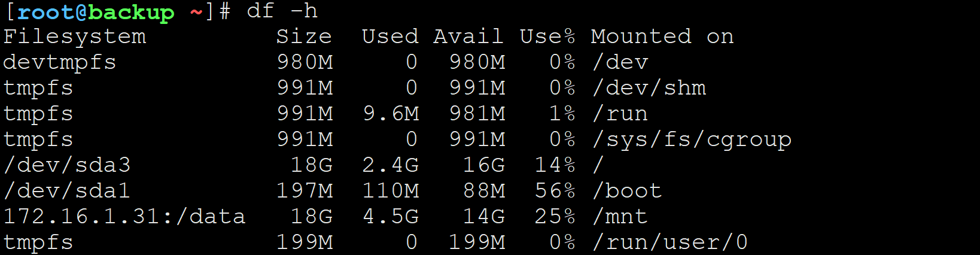The width and height of the screenshot is (980, 255).
Task: Click the root@backup prompt text
Action: pos(96,12)
